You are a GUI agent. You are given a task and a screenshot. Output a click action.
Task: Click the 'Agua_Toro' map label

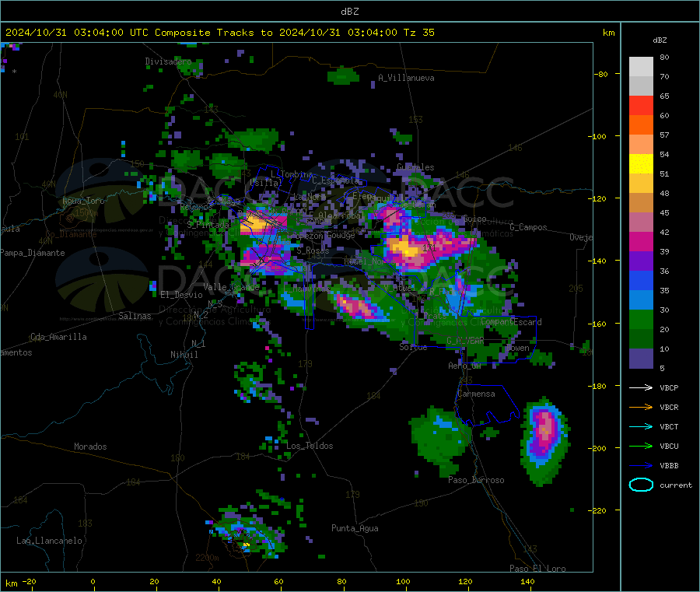[x=83, y=201]
